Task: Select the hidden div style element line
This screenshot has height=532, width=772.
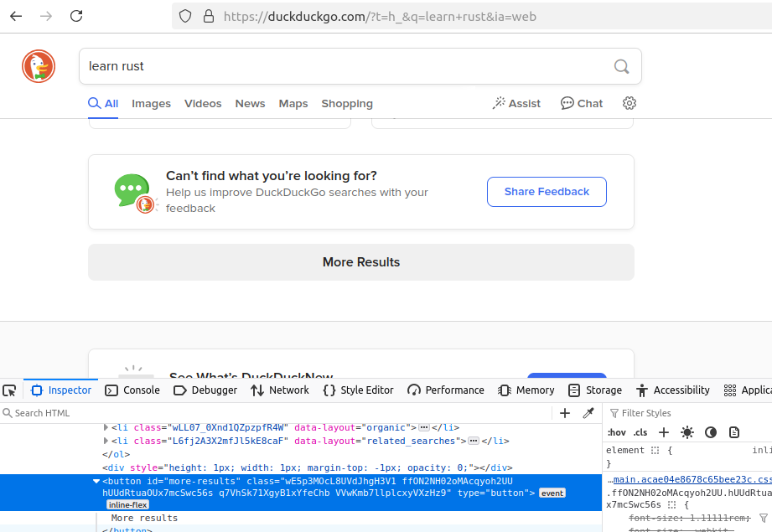Action: tap(308, 467)
